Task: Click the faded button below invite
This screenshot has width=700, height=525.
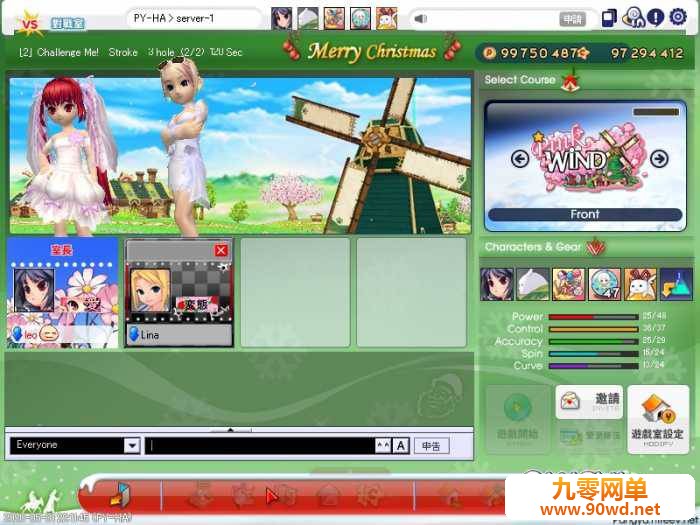Action: 589,435
